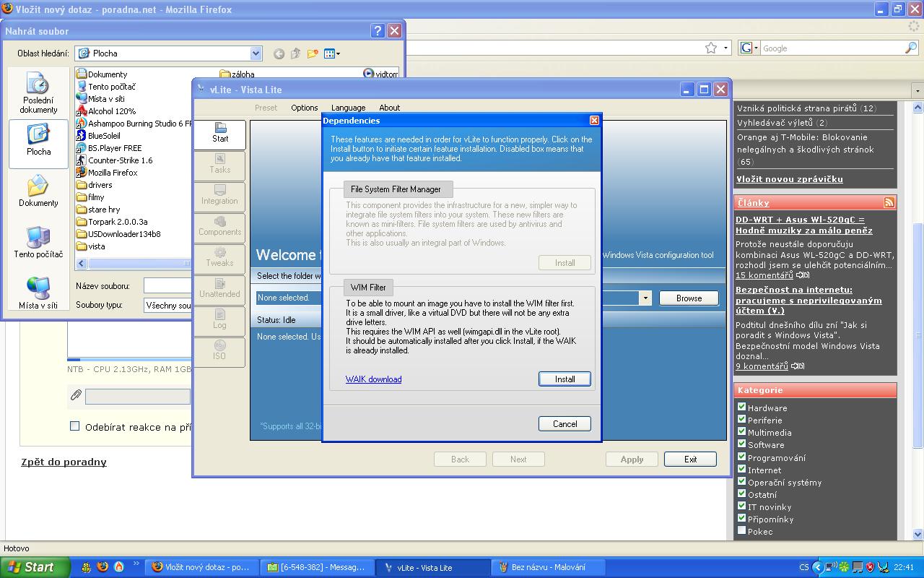Click the file list horizontal scrollbar
Screen dimensions: 924x578
(x=134, y=264)
